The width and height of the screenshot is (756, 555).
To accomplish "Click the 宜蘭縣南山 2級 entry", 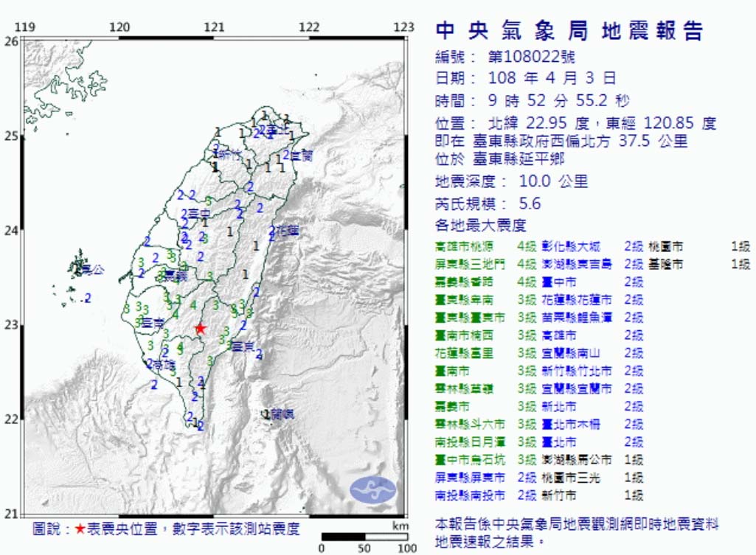I will coord(592,353).
